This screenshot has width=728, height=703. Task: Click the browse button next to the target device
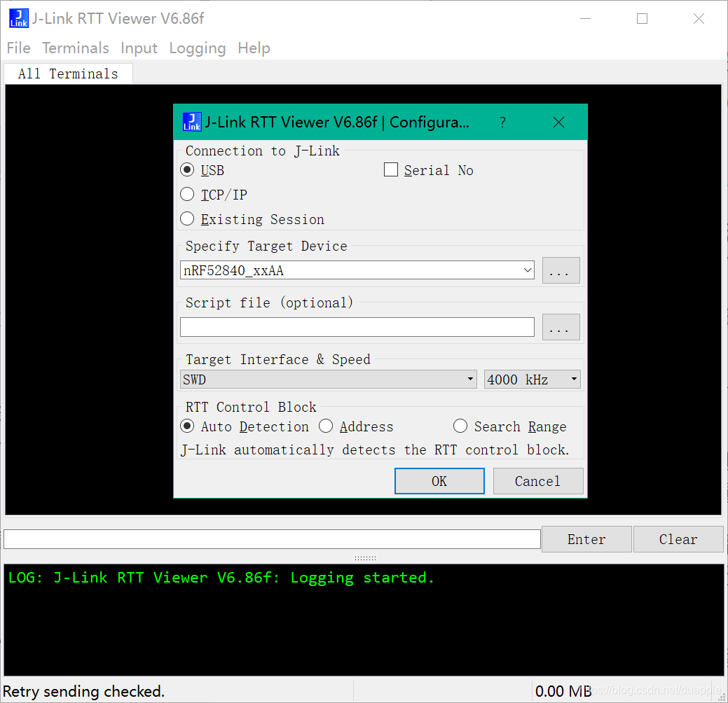561,270
